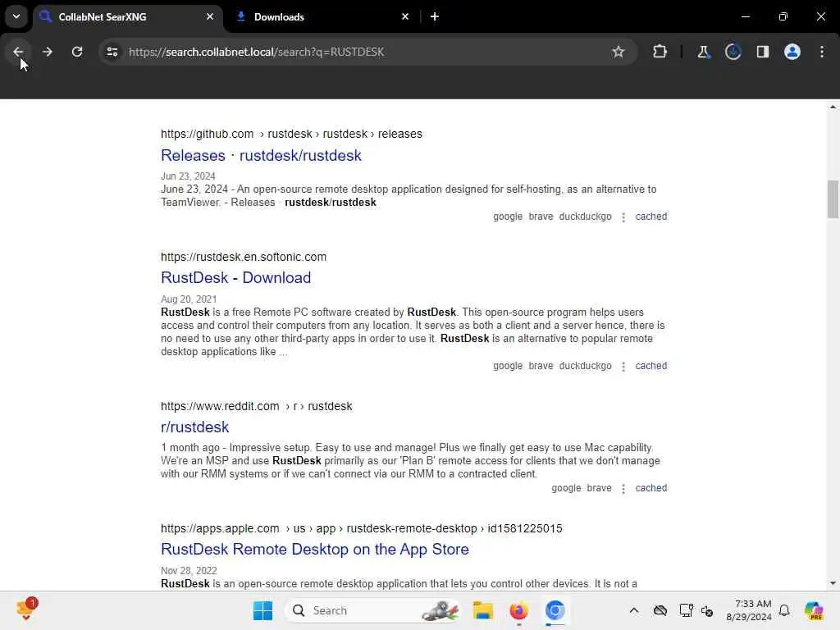View site information icon in address bar
This screenshot has width=840, height=630.
point(112,52)
